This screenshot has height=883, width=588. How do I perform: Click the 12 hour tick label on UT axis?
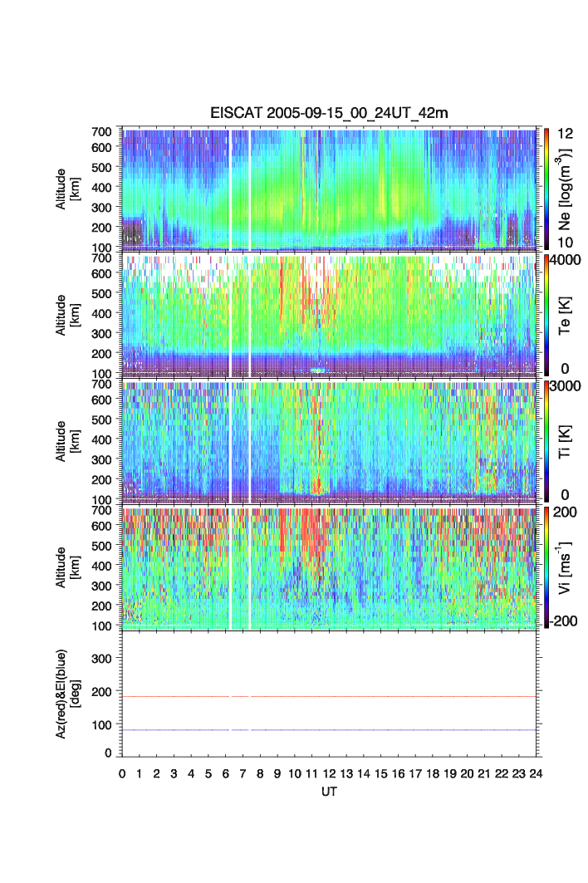click(x=330, y=773)
